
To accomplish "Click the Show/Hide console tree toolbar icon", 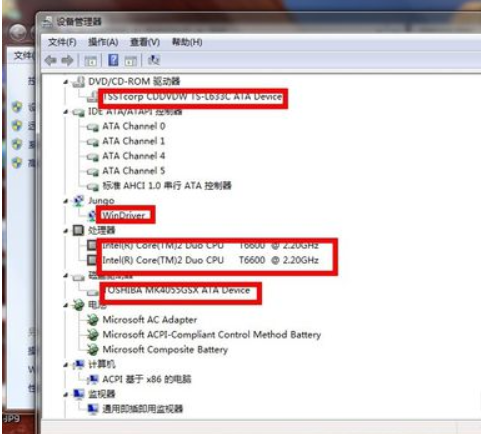I will tap(91, 61).
